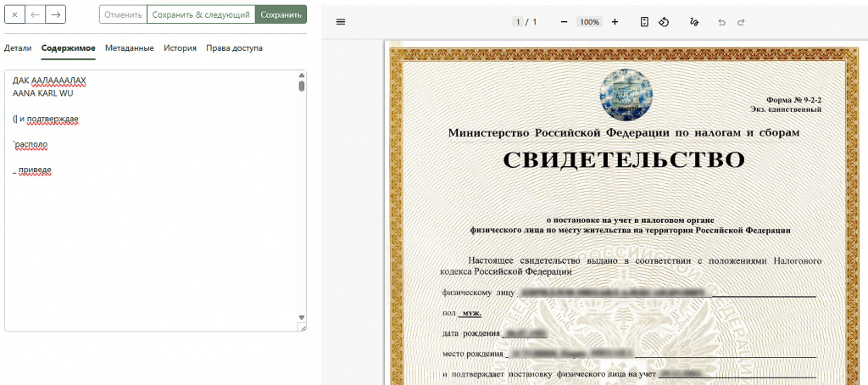The width and height of the screenshot is (868, 385).
Task: Switch to the Метаданные tab
Action: click(129, 48)
